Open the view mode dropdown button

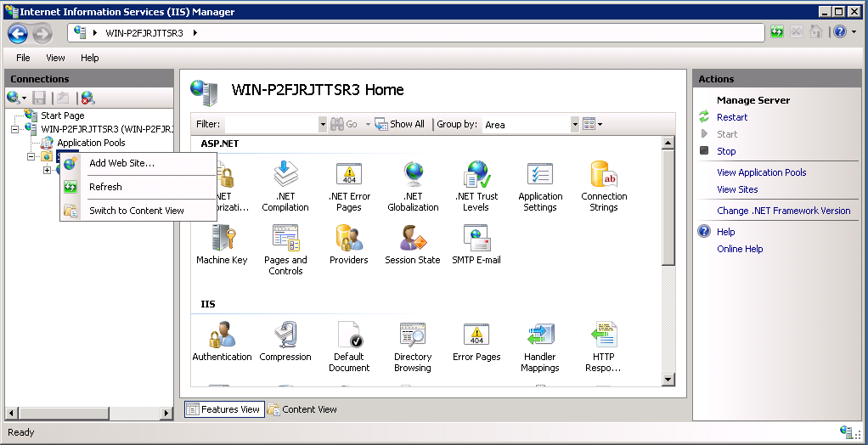click(592, 125)
